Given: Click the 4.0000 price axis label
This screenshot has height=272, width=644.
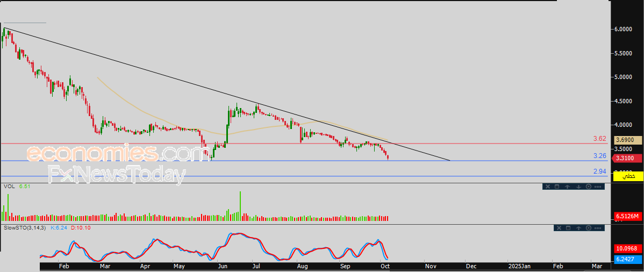Looking at the screenshot, I should (624, 125).
